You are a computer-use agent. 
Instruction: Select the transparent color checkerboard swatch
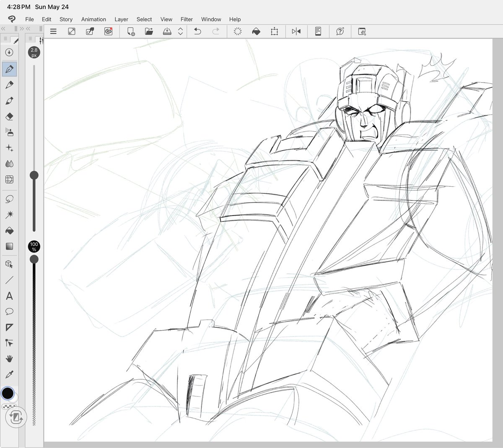pyautogui.click(x=6, y=406)
